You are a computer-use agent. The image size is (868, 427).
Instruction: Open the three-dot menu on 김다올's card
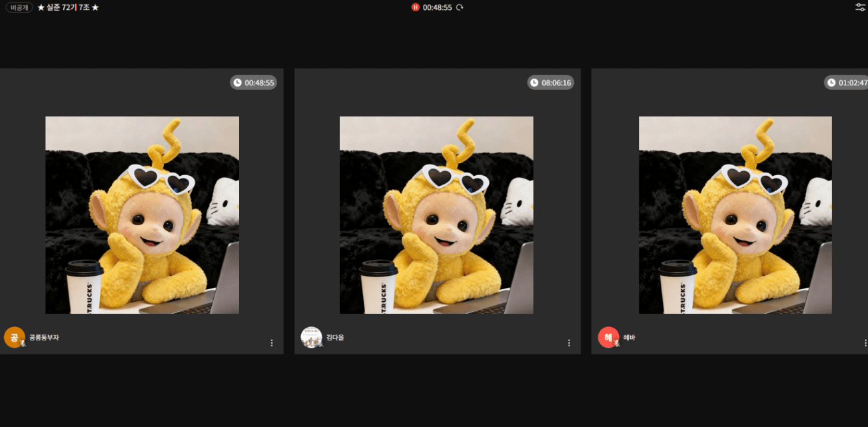tap(569, 343)
